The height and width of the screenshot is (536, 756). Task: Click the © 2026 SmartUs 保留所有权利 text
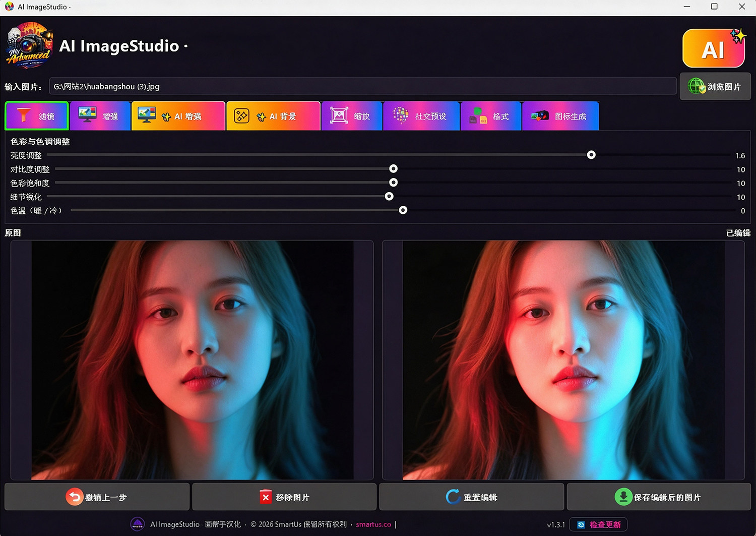298,524
